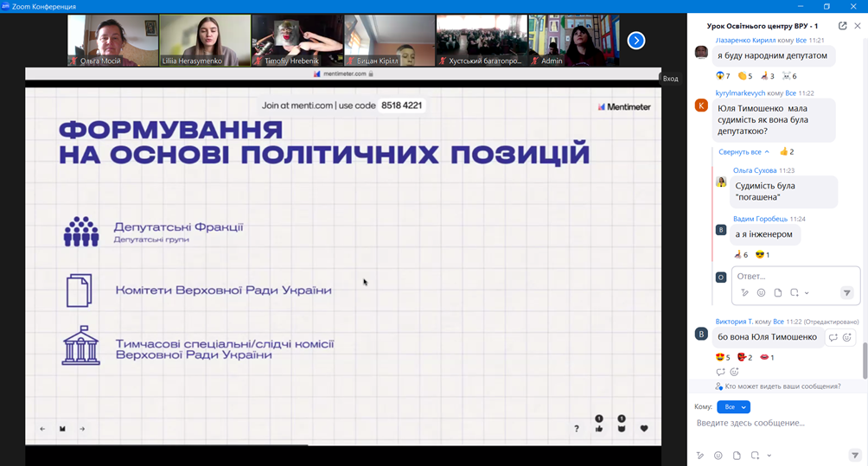Add reaction to the Юля Тимошенко message
The height and width of the screenshot is (466, 868).
click(x=846, y=337)
